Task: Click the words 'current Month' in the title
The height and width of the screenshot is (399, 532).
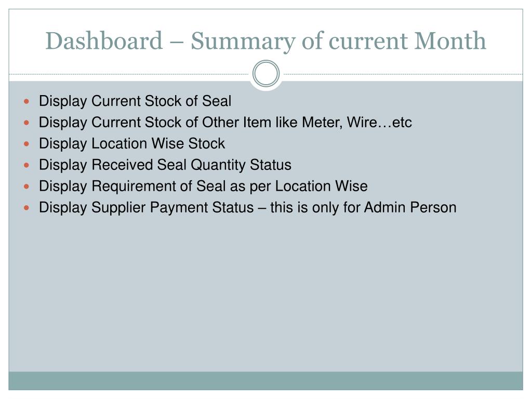Action: [x=407, y=41]
